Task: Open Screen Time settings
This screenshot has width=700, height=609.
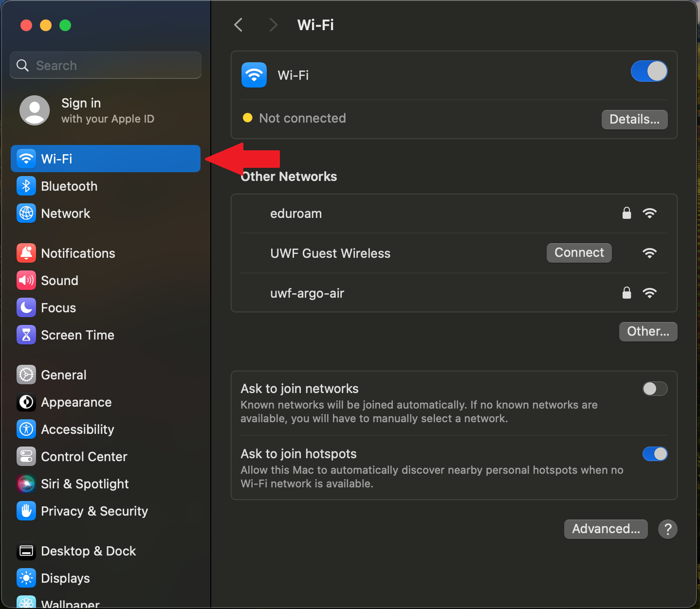Action: (106, 335)
